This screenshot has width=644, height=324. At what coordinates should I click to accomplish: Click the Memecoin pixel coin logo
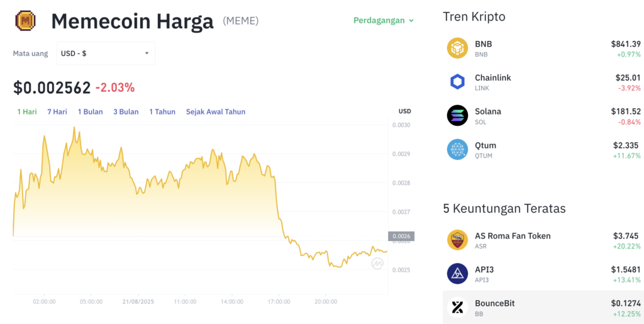coord(25,21)
